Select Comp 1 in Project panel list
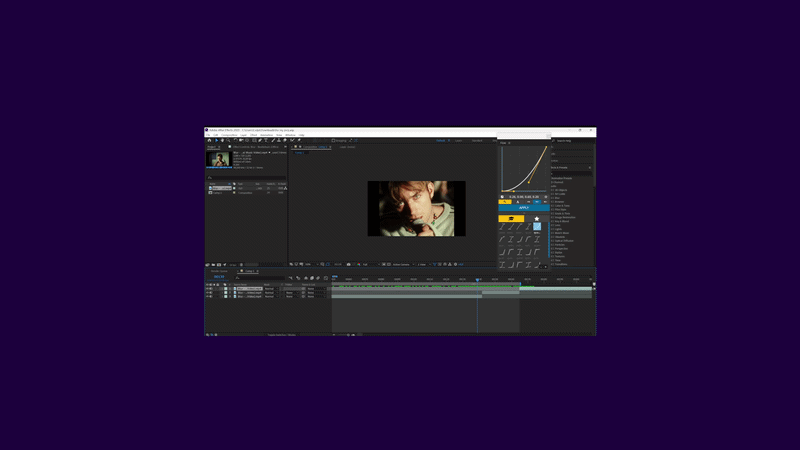 pyautogui.click(x=218, y=192)
